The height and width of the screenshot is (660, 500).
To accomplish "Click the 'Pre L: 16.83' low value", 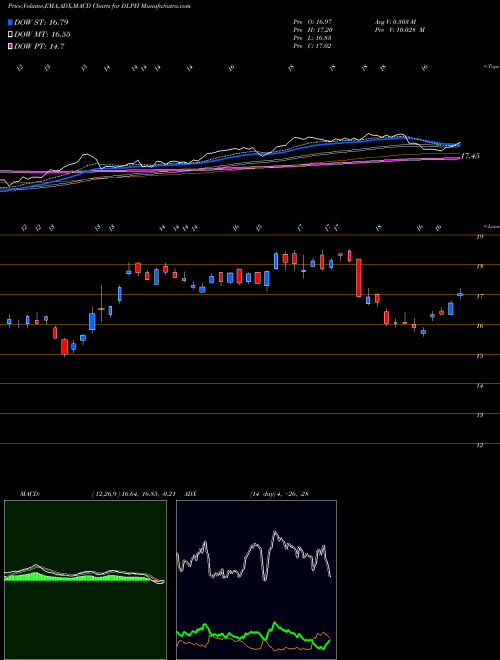I will click(313, 38).
